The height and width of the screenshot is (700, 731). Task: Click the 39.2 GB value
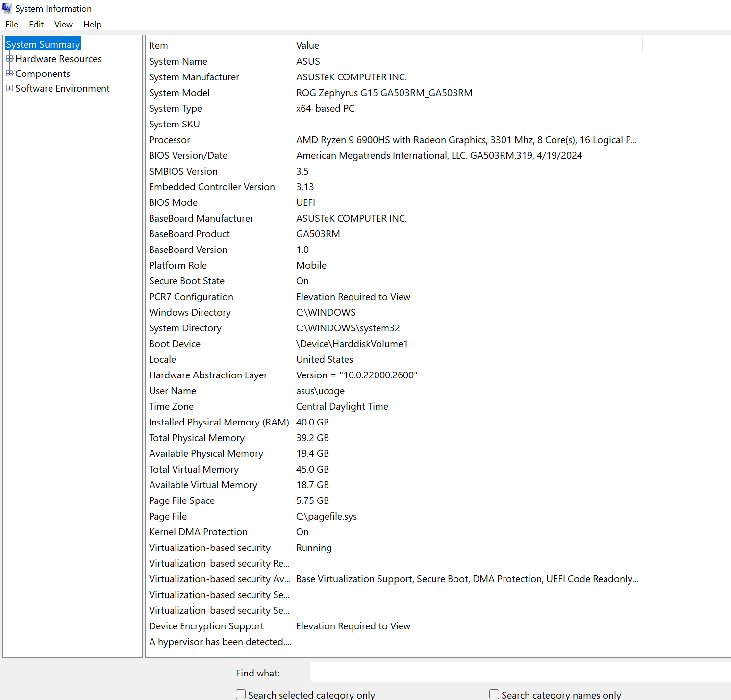[312, 438]
